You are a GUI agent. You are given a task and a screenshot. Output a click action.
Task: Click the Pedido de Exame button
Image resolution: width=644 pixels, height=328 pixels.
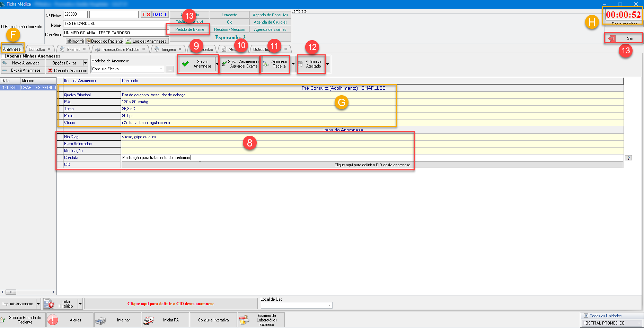tap(189, 29)
